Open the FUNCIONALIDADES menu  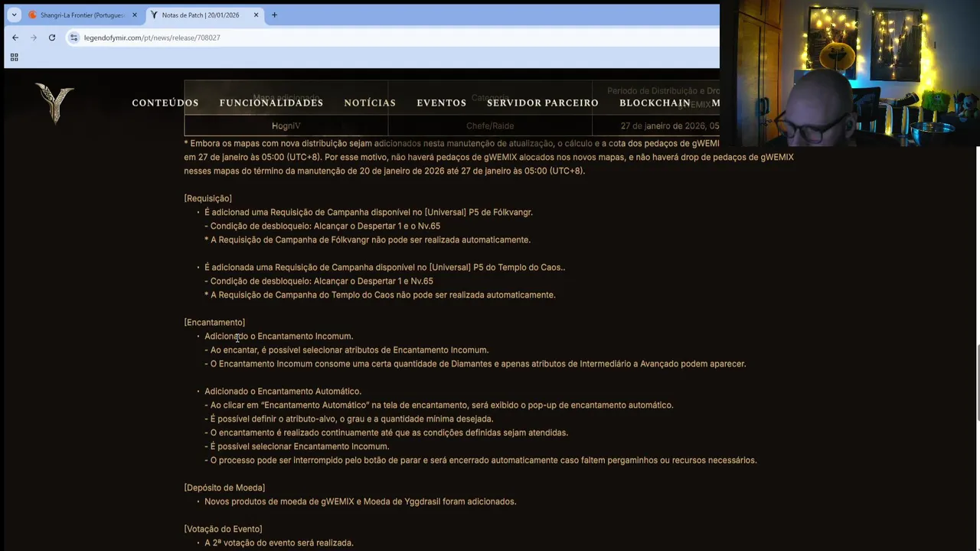pos(271,103)
